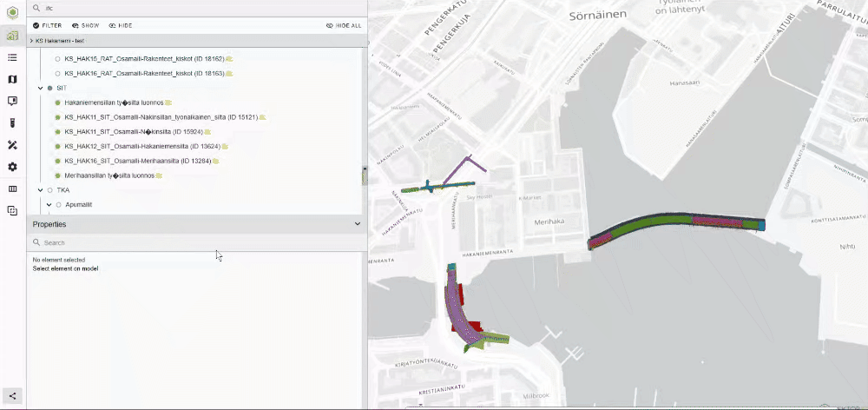Click the Sörnäinen label on the map

point(597,16)
